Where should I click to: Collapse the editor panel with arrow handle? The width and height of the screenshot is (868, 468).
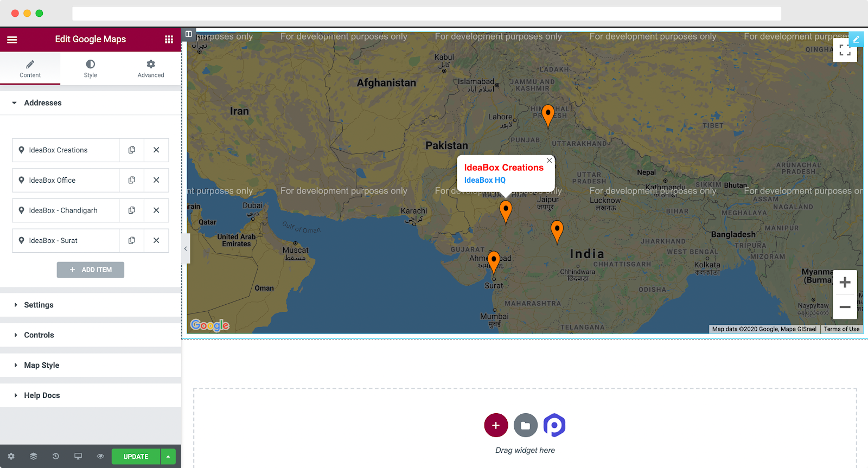[x=186, y=248]
